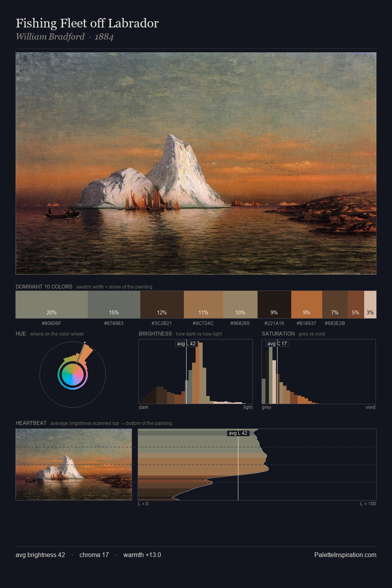
Task: Click the footer warmth +13.0 text
Action: pyautogui.click(x=142, y=555)
